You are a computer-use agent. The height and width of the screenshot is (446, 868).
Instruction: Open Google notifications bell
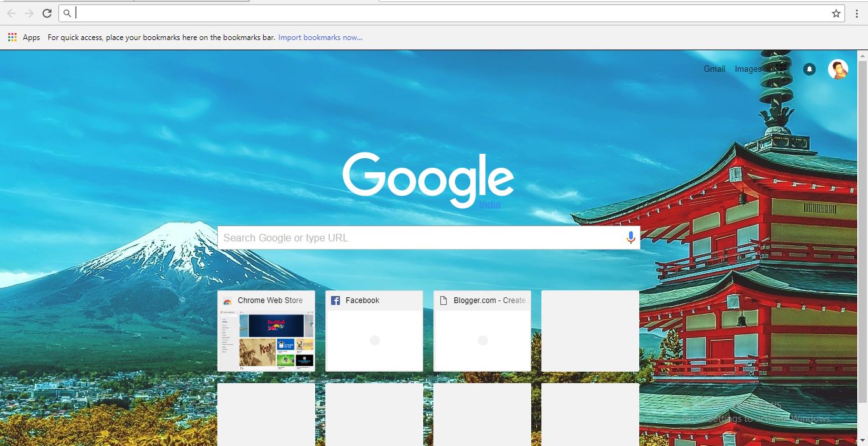(810, 69)
